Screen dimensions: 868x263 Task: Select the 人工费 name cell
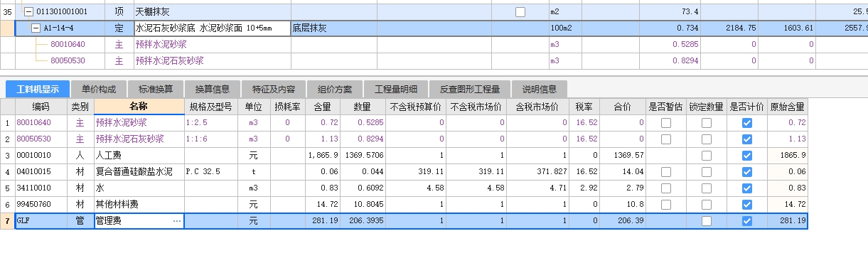tap(139, 156)
